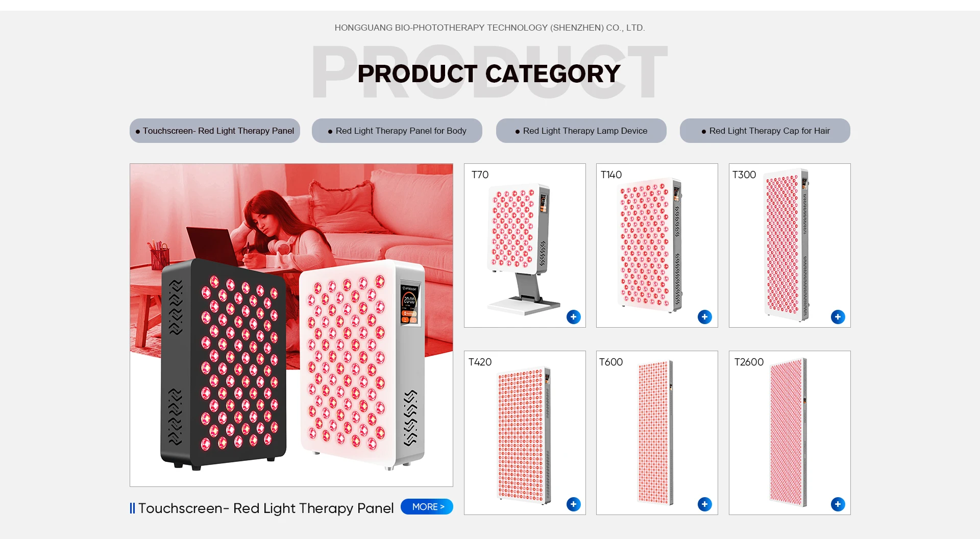Click the plus icon on T2600 card

click(838, 504)
